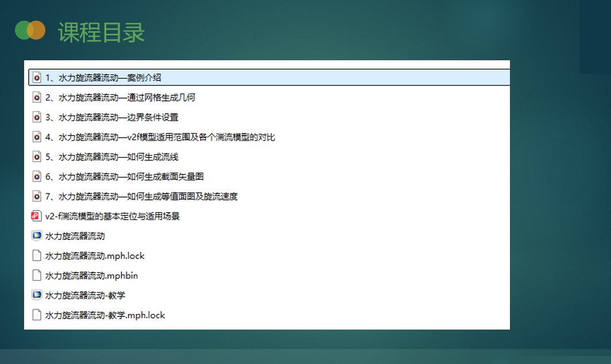Click the video icon of lesson 3 边界条件设置
611x364 pixels.
coord(37,117)
